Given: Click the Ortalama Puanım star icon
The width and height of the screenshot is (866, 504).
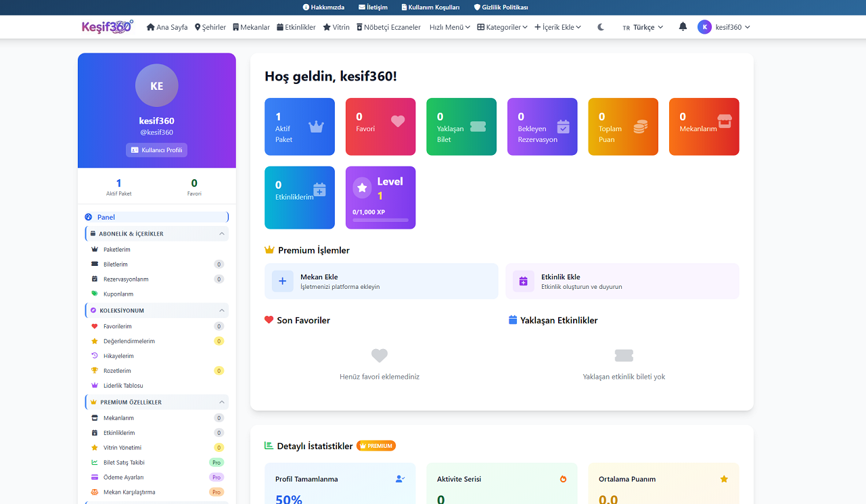Looking at the screenshot, I should (724, 479).
